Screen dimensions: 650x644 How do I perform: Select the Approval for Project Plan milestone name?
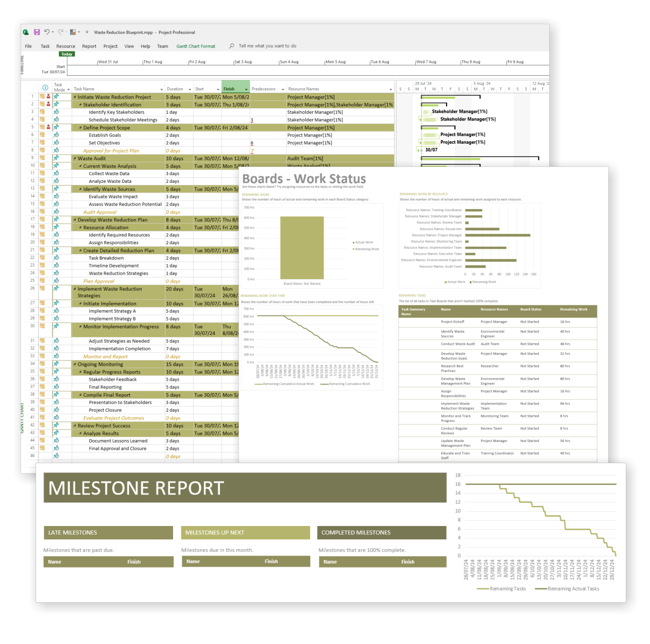pyautogui.click(x=111, y=151)
